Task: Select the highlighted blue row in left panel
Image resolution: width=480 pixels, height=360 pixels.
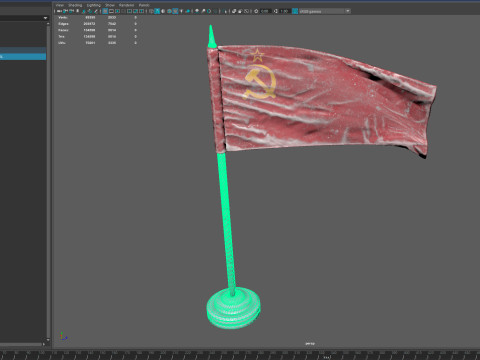Action: coord(23,57)
